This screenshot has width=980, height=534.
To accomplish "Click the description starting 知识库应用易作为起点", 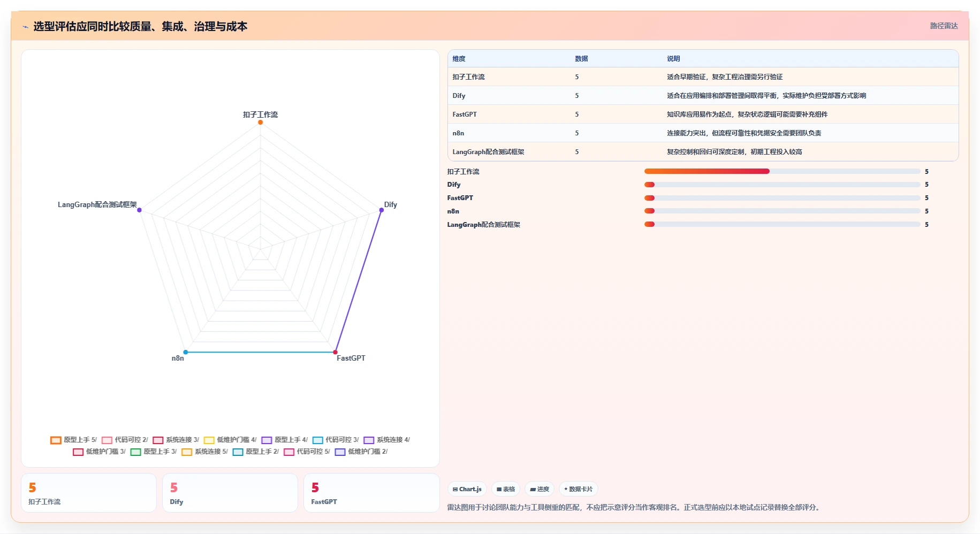I will (747, 115).
